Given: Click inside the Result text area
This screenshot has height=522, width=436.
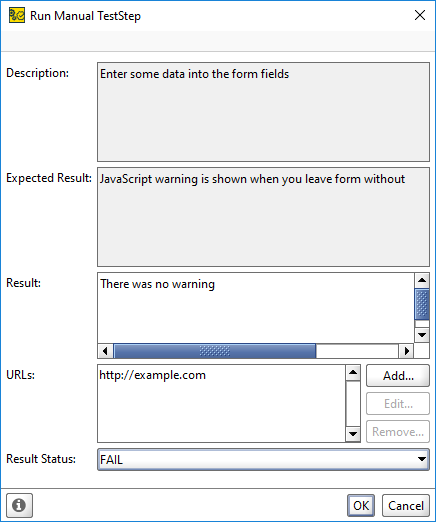Looking at the screenshot, I should 256,308.
